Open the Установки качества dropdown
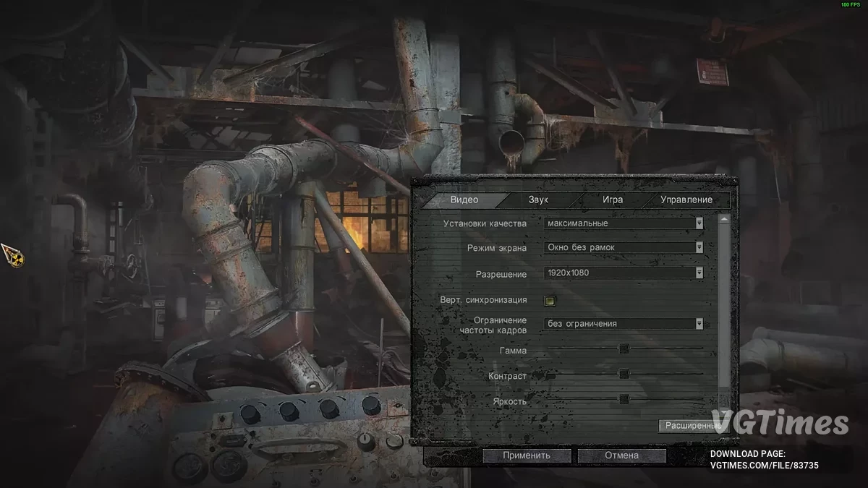 pyautogui.click(x=624, y=223)
